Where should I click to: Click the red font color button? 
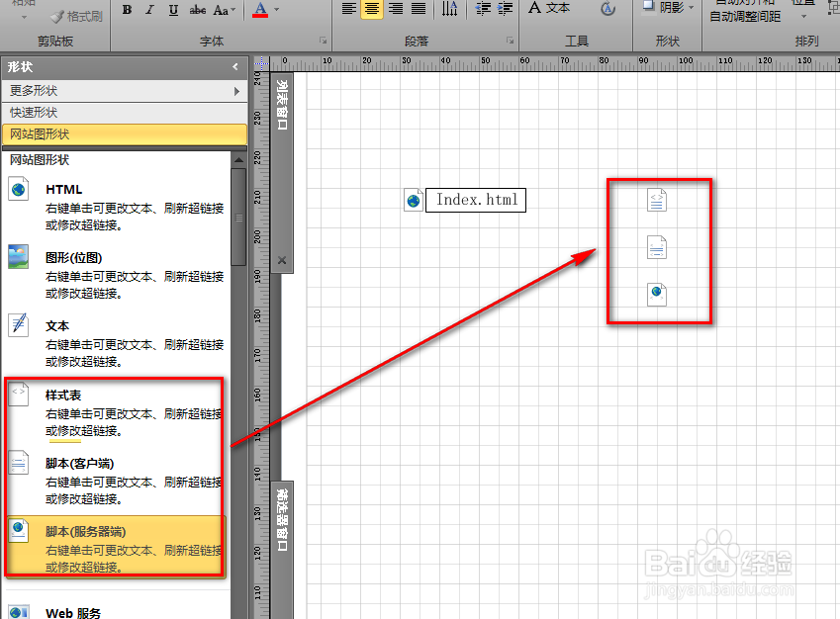point(260,10)
